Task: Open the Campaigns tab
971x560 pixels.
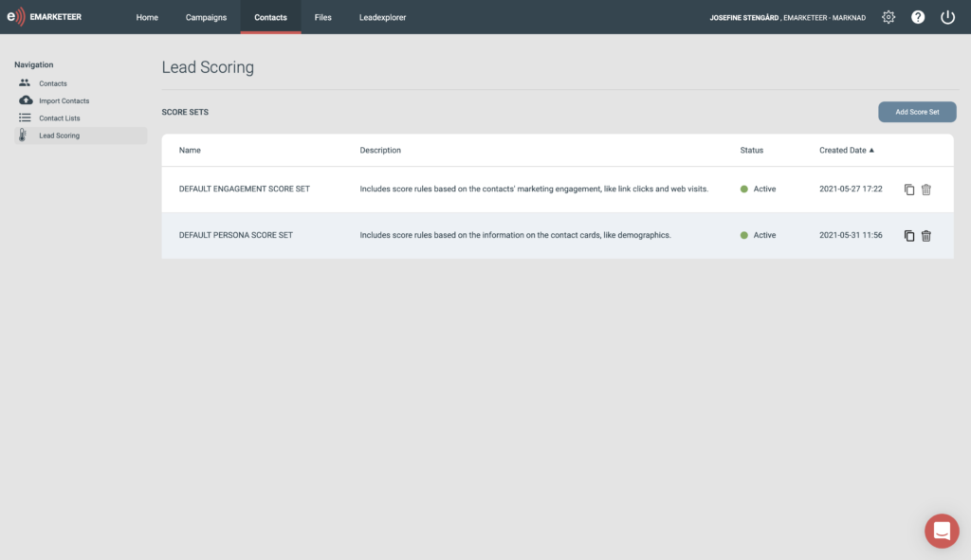Action: (x=206, y=17)
